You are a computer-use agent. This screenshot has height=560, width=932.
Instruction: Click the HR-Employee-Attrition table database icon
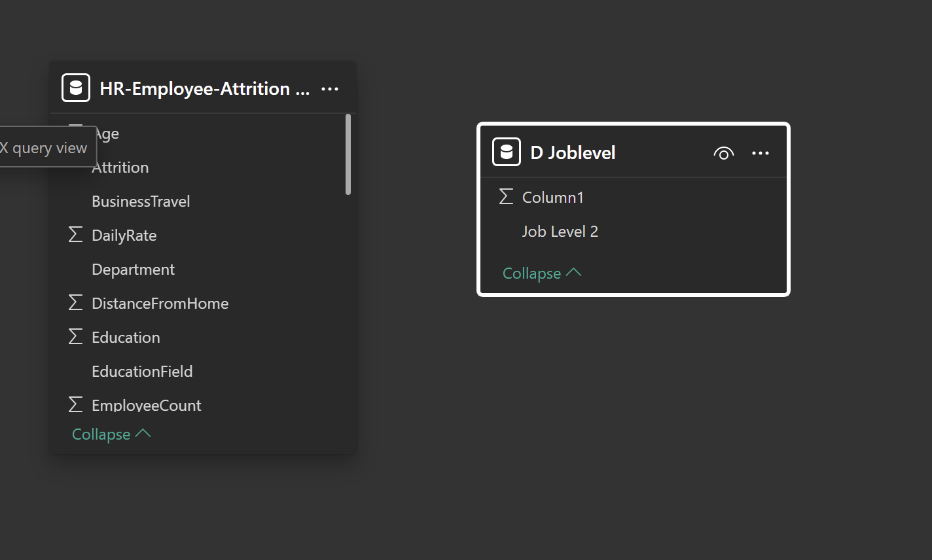[76, 88]
